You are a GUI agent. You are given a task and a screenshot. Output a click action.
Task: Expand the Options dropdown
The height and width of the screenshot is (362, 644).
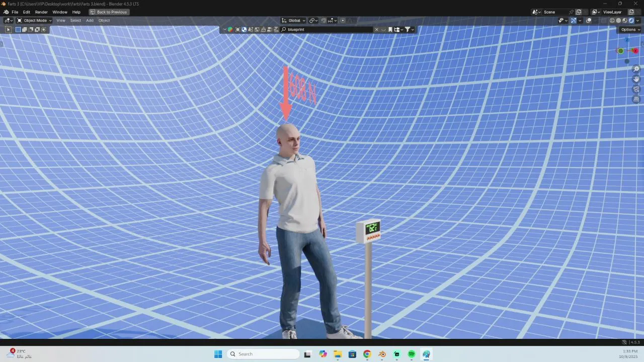click(x=631, y=30)
